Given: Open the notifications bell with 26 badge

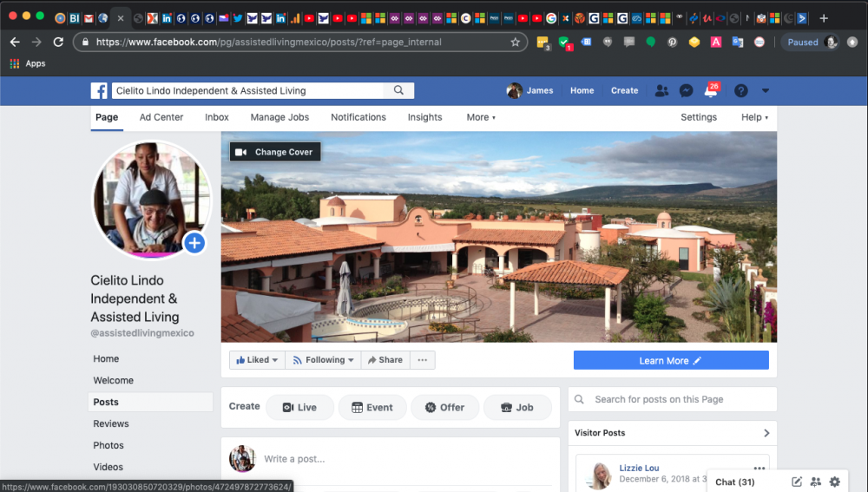Looking at the screenshot, I should click(x=710, y=91).
